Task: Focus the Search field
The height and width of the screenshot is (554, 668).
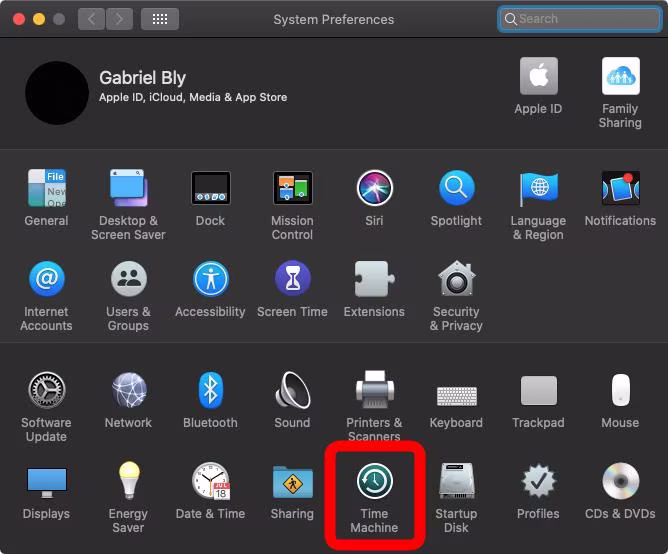Action: [579, 19]
